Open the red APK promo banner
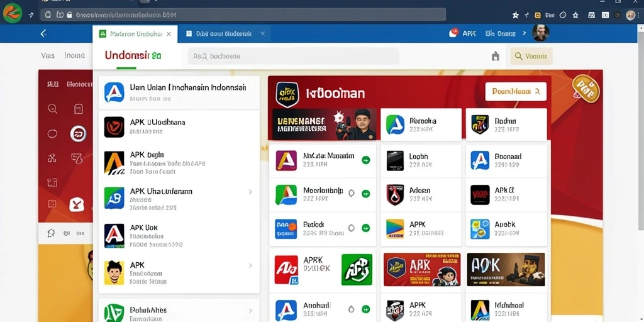The width and height of the screenshot is (644, 322). pos(422,269)
